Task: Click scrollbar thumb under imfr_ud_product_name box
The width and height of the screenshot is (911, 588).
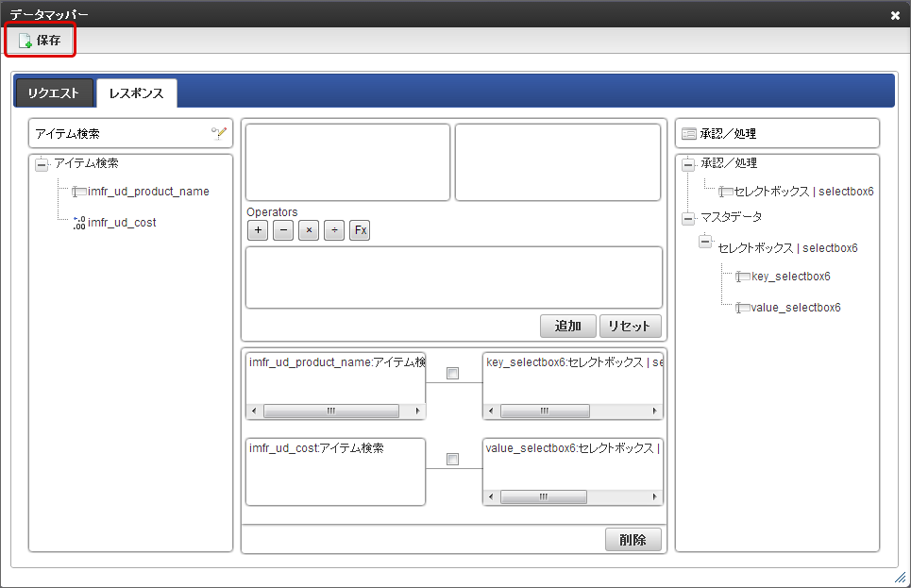Action: [331, 411]
